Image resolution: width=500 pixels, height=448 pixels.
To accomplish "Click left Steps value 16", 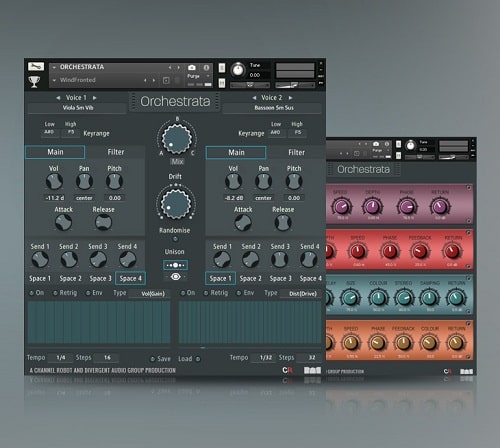I will click(107, 358).
